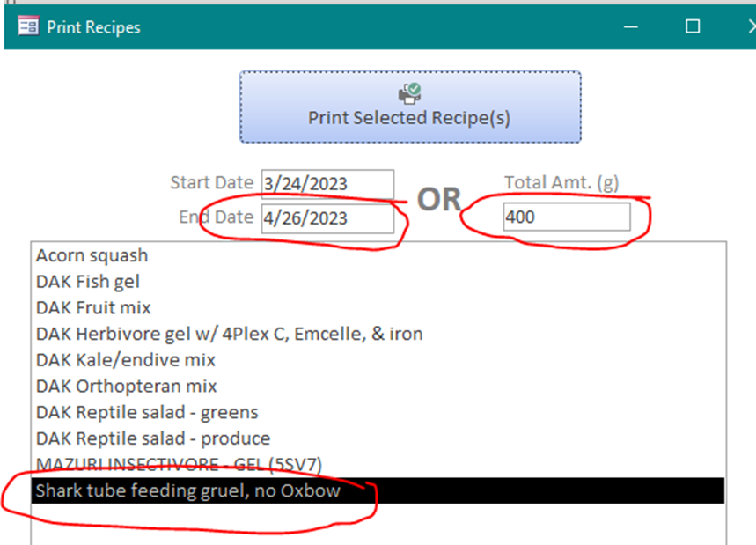Close the Print Recipes window
The width and height of the screenshot is (756, 545).
point(752,26)
